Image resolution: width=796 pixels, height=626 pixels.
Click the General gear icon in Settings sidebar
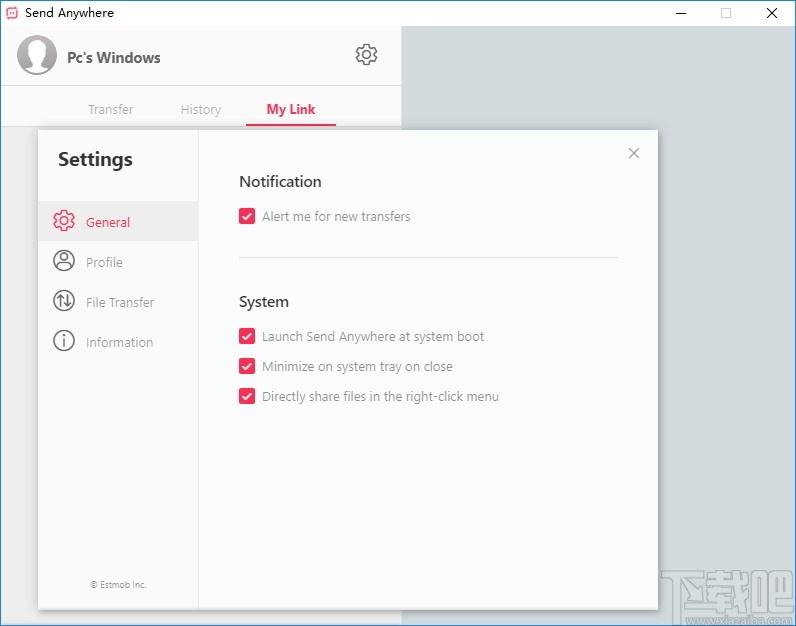pos(64,221)
